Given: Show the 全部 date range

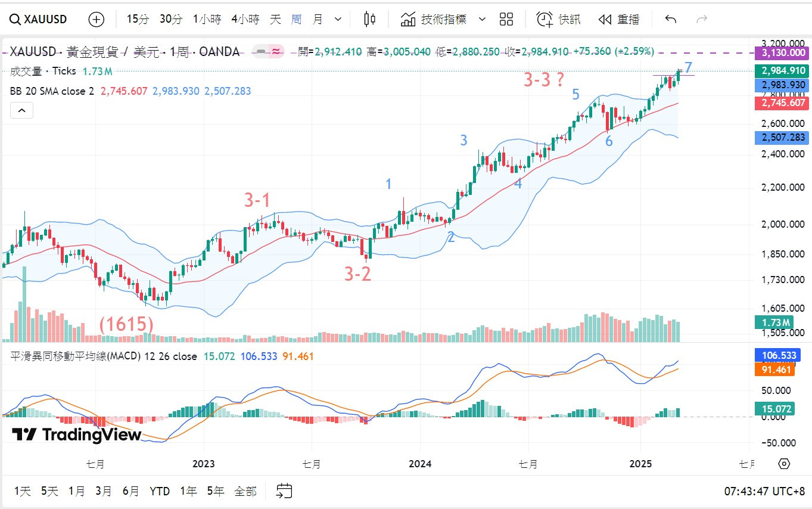Looking at the screenshot, I should [245, 491].
